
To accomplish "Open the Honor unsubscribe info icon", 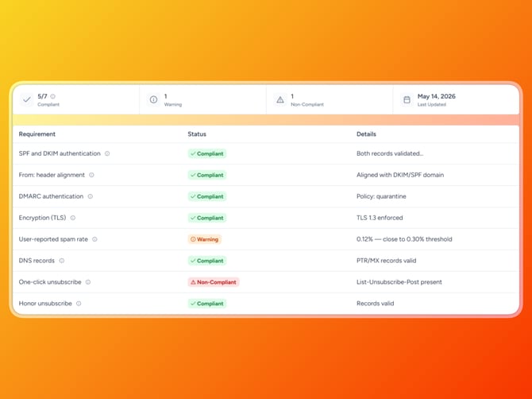I will click(79, 304).
